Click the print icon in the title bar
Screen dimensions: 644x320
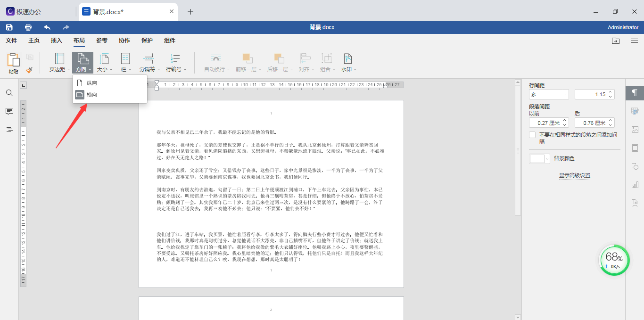28,27
